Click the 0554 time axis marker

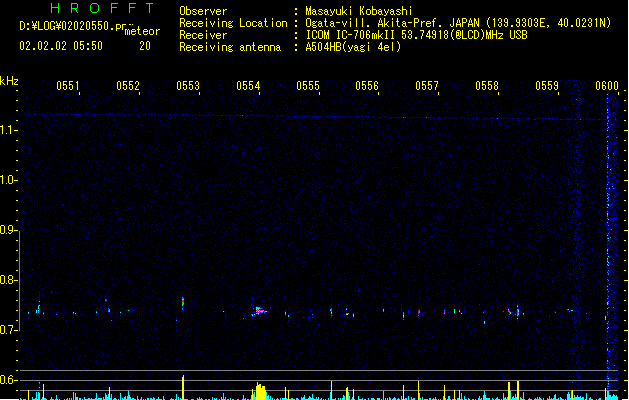248,86
